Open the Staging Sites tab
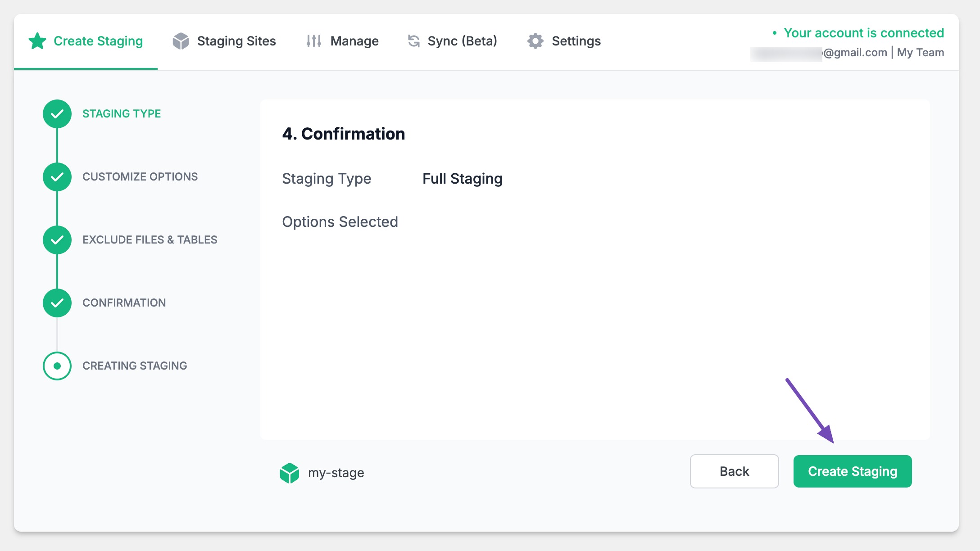This screenshot has height=551, width=980. pyautogui.click(x=236, y=41)
